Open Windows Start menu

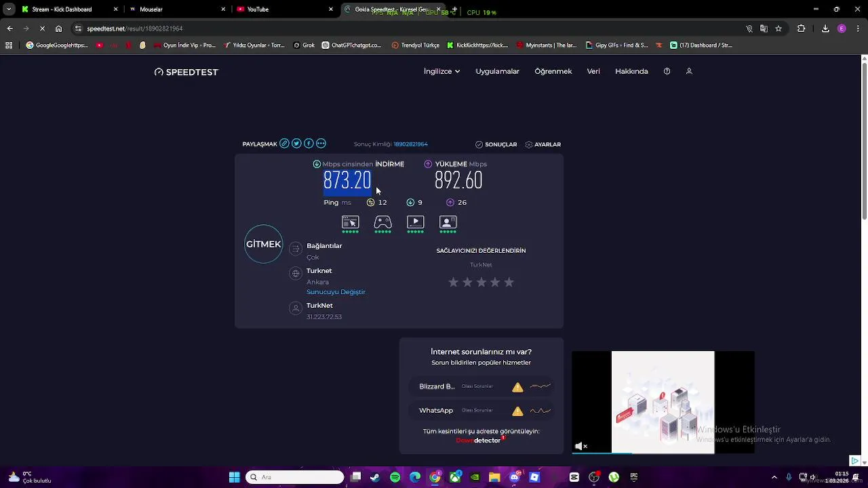[x=234, y=477]
